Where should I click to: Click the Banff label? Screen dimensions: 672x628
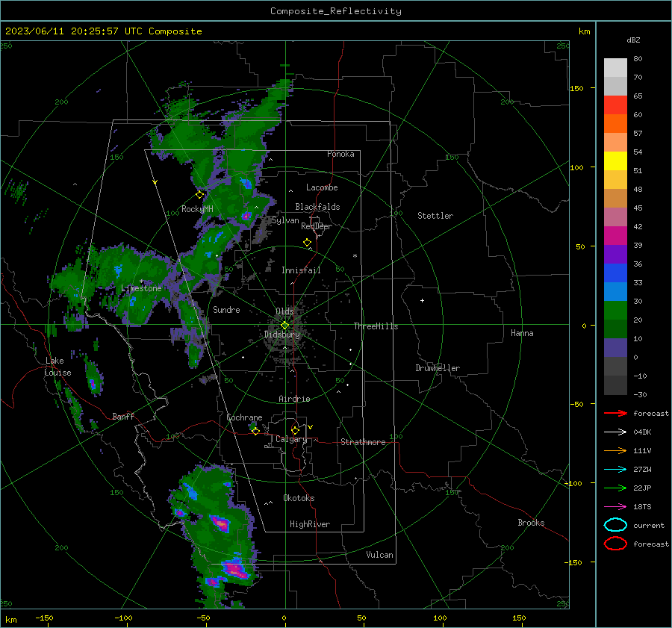click(123, 416)
